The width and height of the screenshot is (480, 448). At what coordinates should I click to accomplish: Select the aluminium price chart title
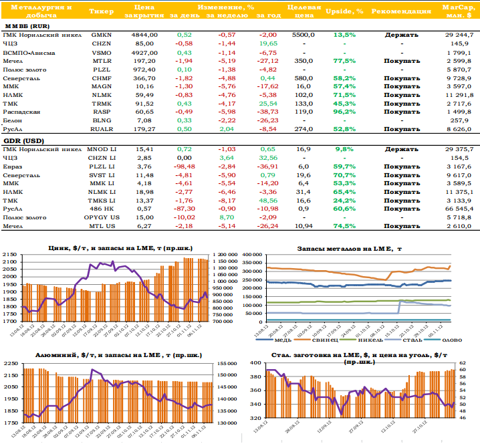click(118, 355)
